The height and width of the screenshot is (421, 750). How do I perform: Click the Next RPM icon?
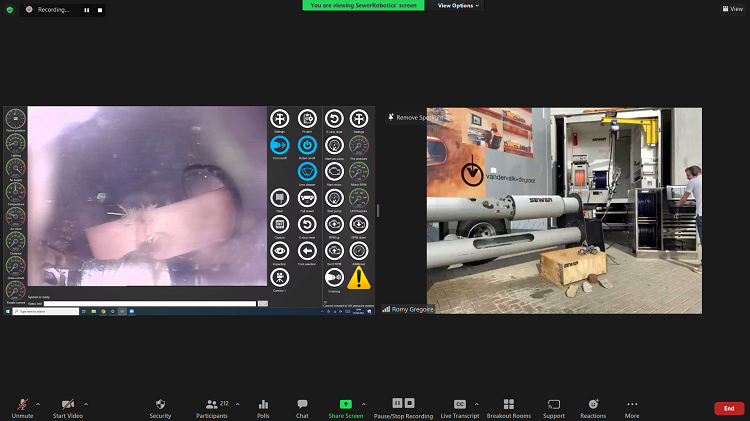334,251
